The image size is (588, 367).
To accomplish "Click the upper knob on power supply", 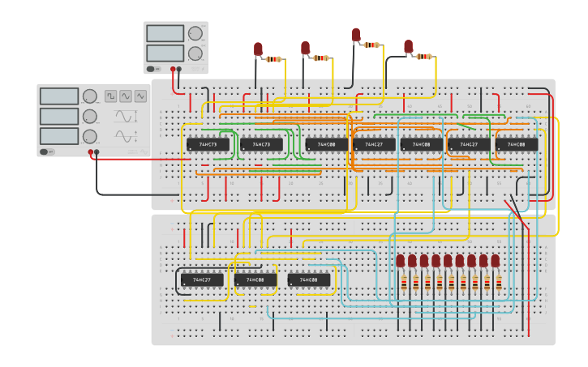I will coord(195,33).
